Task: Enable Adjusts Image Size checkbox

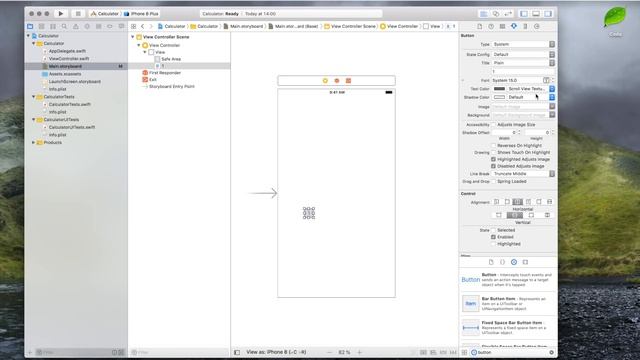Action: 493,124
